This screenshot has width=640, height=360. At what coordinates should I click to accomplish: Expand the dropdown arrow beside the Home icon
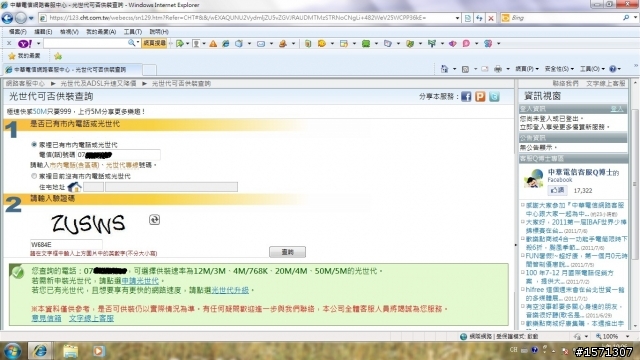[454, 69]
